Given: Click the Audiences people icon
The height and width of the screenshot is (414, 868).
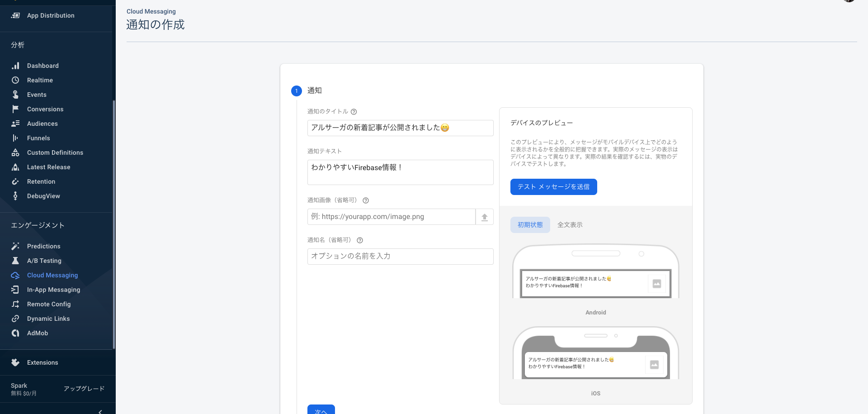Looking at the screenshot, I should click(x=15, y=124).
